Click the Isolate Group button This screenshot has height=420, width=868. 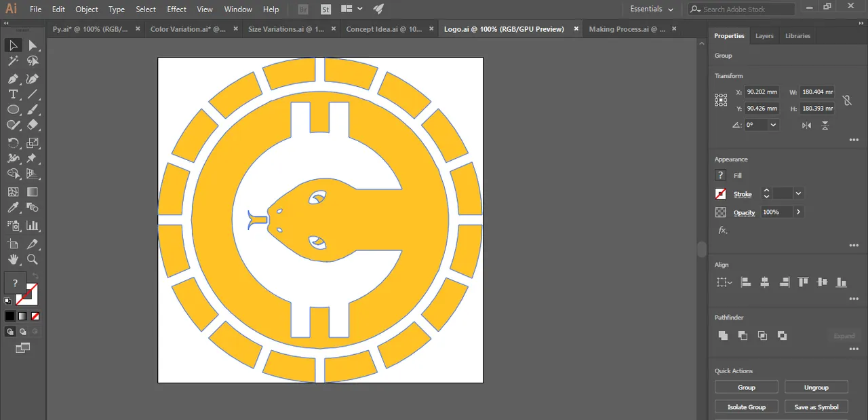(747, 407)
